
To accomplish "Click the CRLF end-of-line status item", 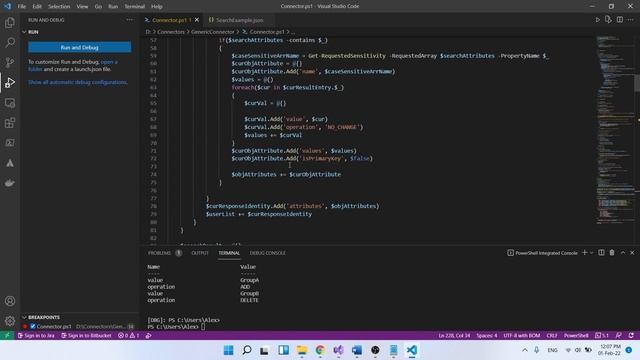I will [x=552, y=336].
